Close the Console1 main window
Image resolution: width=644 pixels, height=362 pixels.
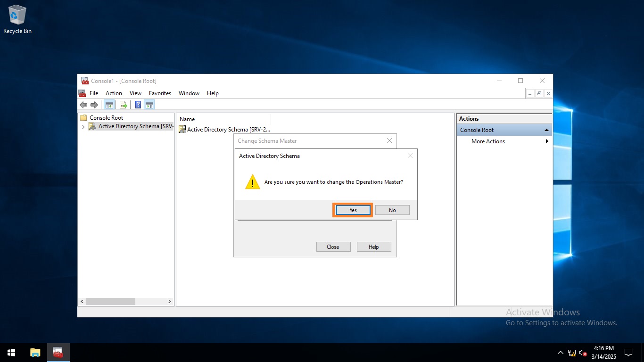click(x=542, y=81)
